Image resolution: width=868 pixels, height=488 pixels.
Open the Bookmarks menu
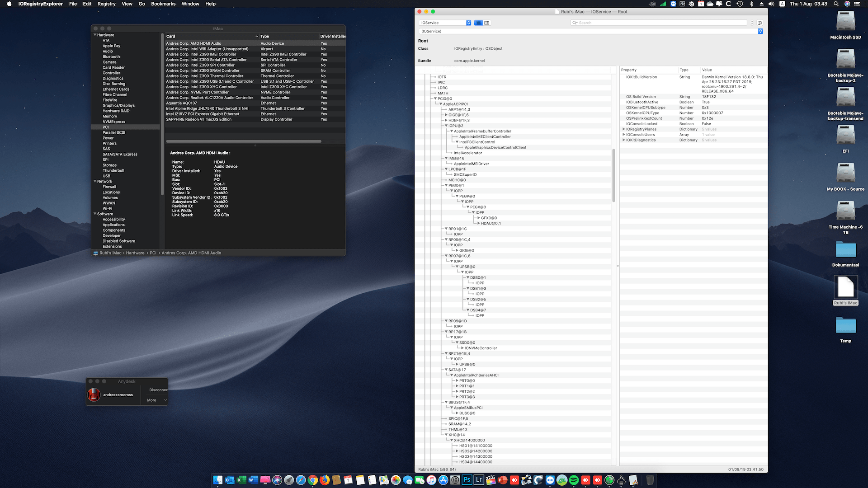(x=163, y=4)
